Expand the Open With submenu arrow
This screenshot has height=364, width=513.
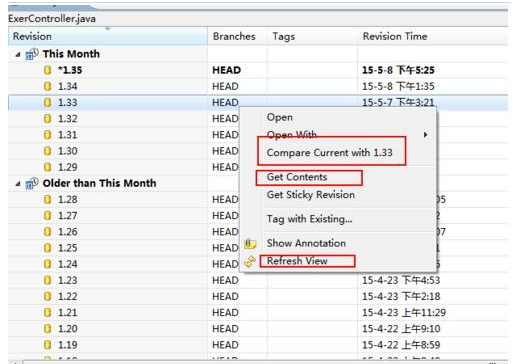point(425,135)
